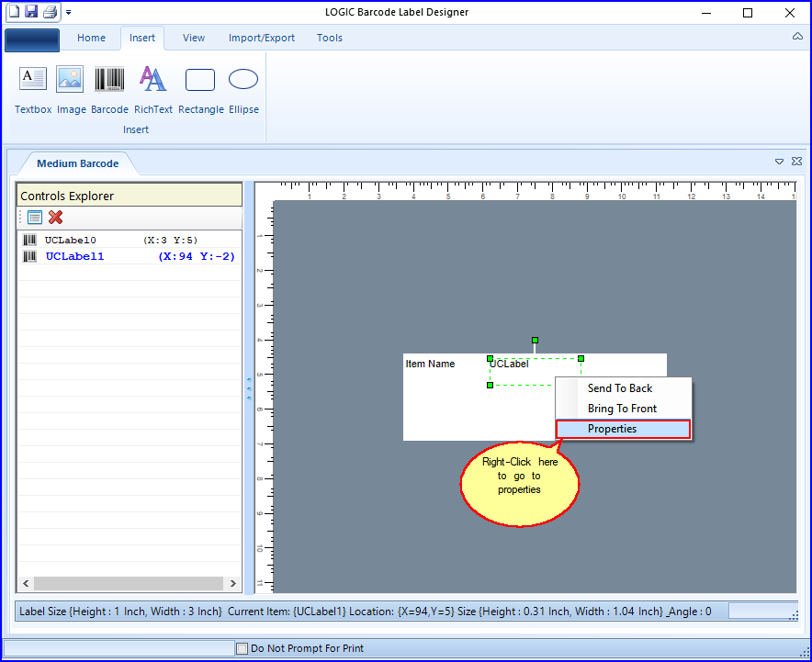Open Properties from the context menu

click(x=624, y=429)
